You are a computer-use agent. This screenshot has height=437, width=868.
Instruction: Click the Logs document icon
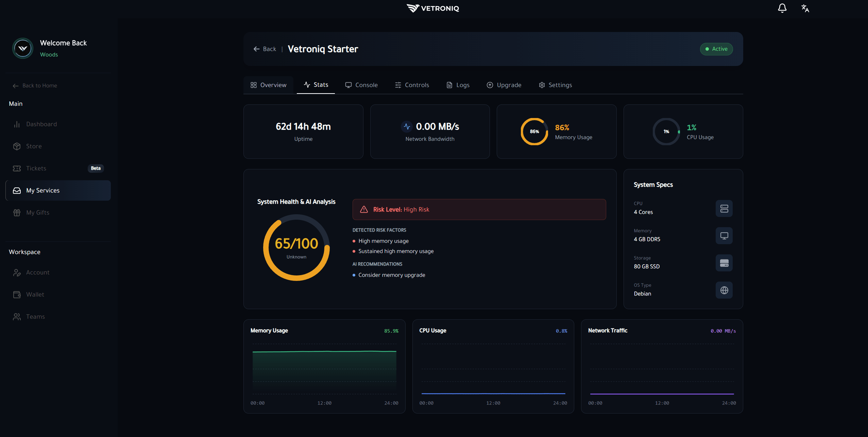point(449,85)
